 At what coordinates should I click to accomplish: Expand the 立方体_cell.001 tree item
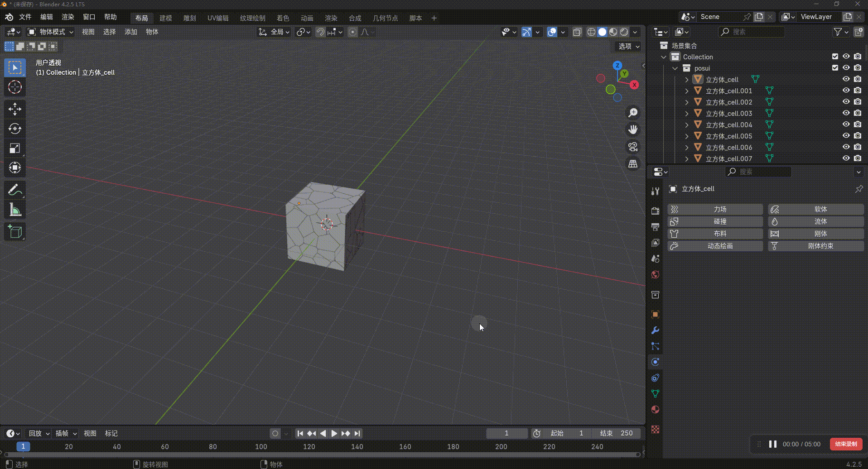click(687, 91)
